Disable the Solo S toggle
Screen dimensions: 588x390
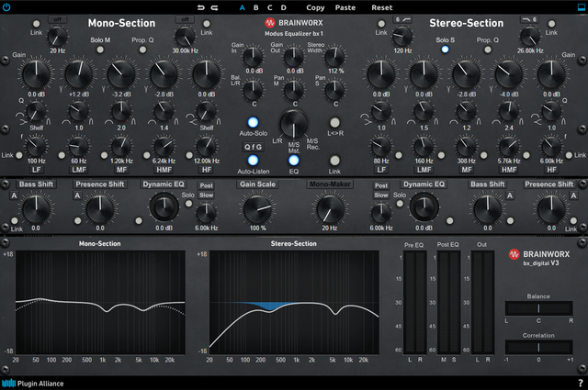(x=445, y=50)
